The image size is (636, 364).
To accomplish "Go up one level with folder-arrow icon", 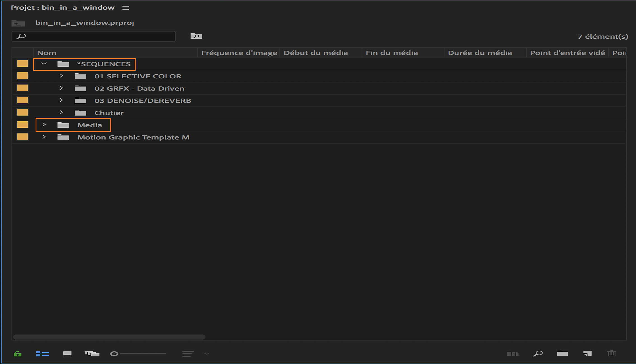I will coord(18,23).
